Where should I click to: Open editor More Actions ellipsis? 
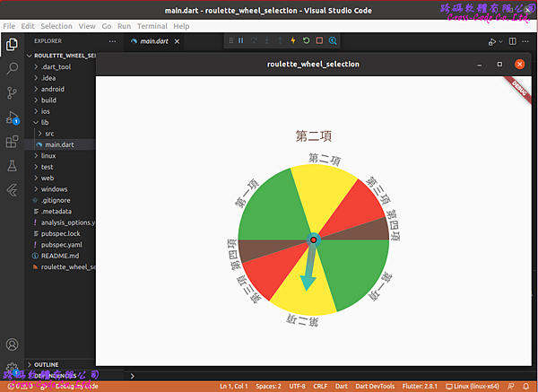tap(525, 41)
